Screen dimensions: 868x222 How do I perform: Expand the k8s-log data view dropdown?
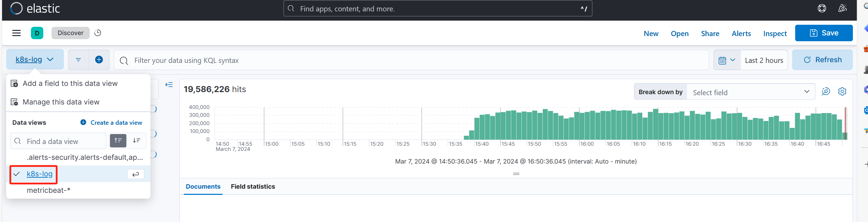pyautogui.click(x=35, y=59)
